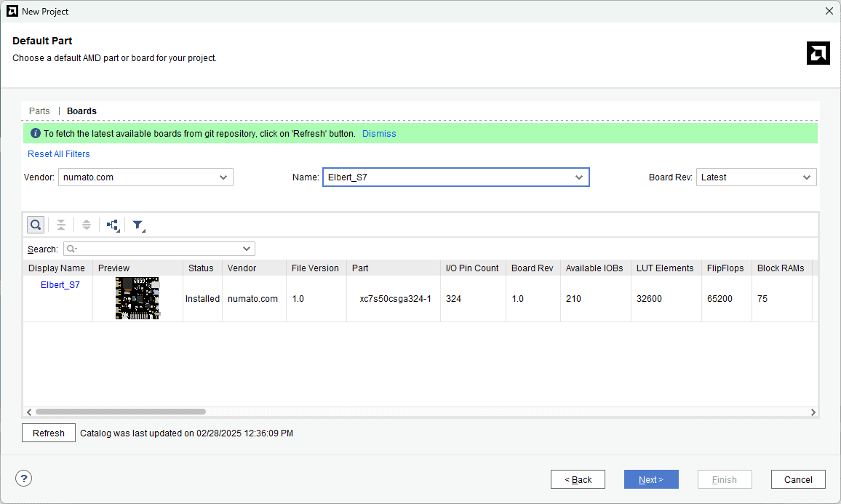Screen dimensions: 841x504
Task: Toggle the search magnifier toolbar icon
Action: point(36,225)
